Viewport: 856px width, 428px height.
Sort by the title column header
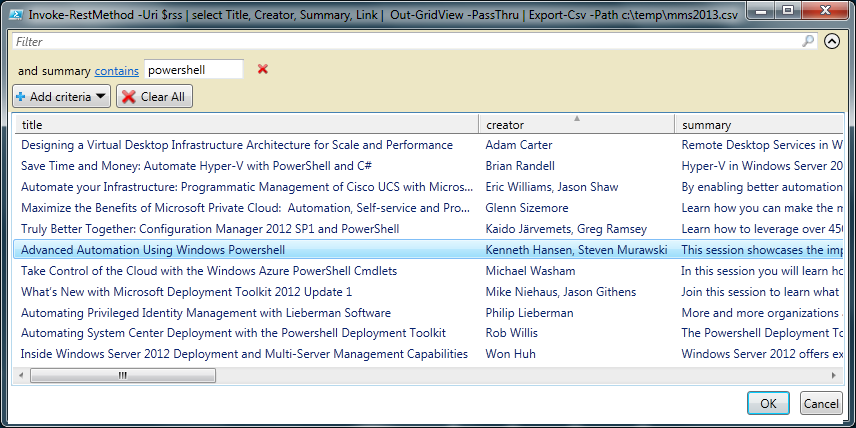[245, 125]
